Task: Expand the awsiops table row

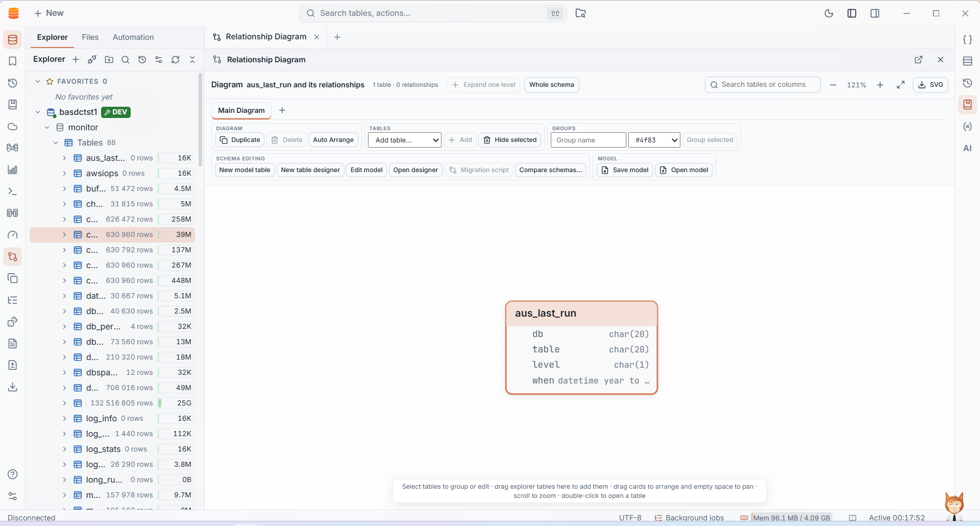Action: [x=64, y=173]
